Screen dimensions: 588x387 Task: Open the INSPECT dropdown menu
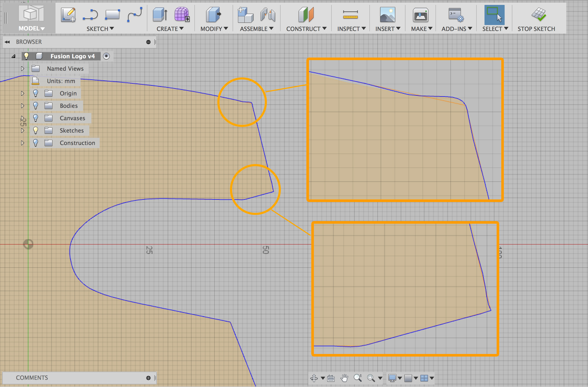352,29
